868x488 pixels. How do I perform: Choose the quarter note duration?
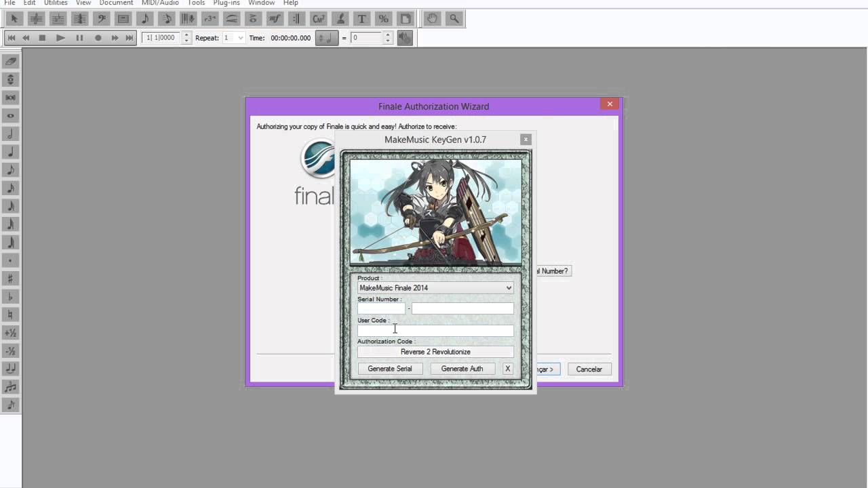click(10, 152)
